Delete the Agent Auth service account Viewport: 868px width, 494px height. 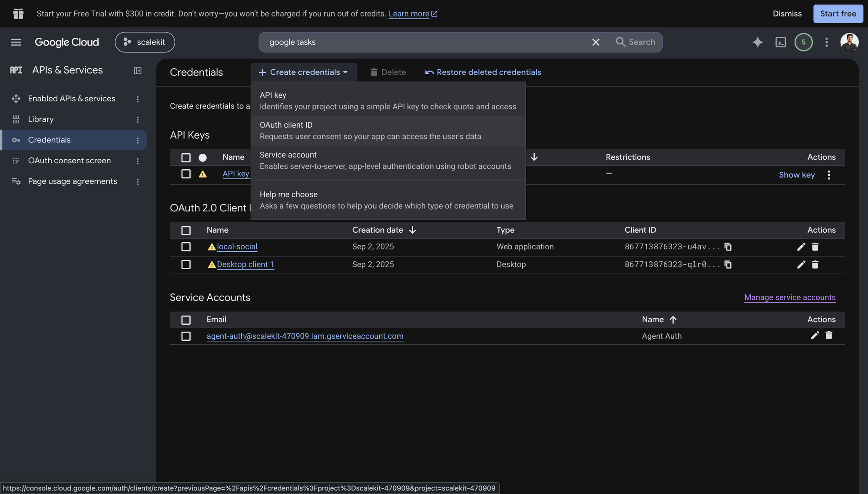coord(829,335)
